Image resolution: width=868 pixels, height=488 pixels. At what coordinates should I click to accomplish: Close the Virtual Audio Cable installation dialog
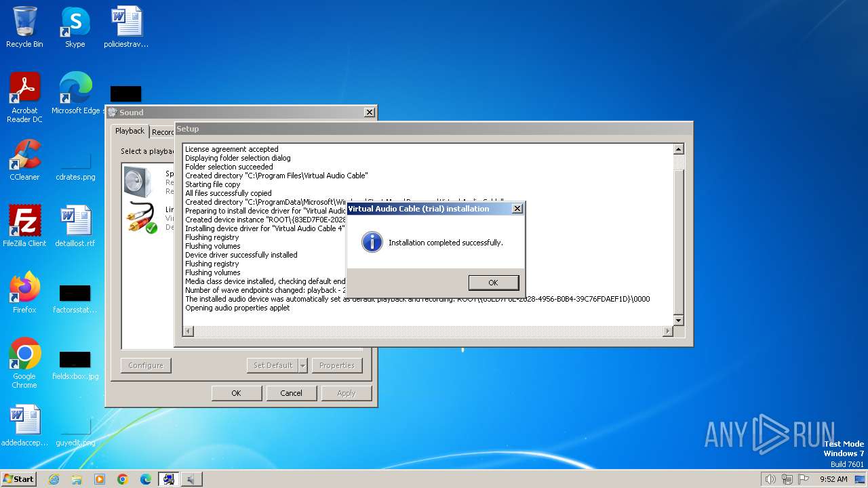click(x=517, y=209)
